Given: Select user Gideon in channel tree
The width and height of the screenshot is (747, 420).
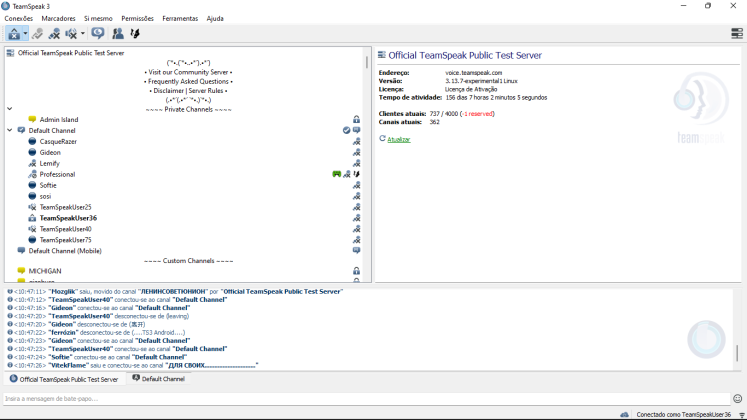Looking at the screenshot, I should 50,152.
